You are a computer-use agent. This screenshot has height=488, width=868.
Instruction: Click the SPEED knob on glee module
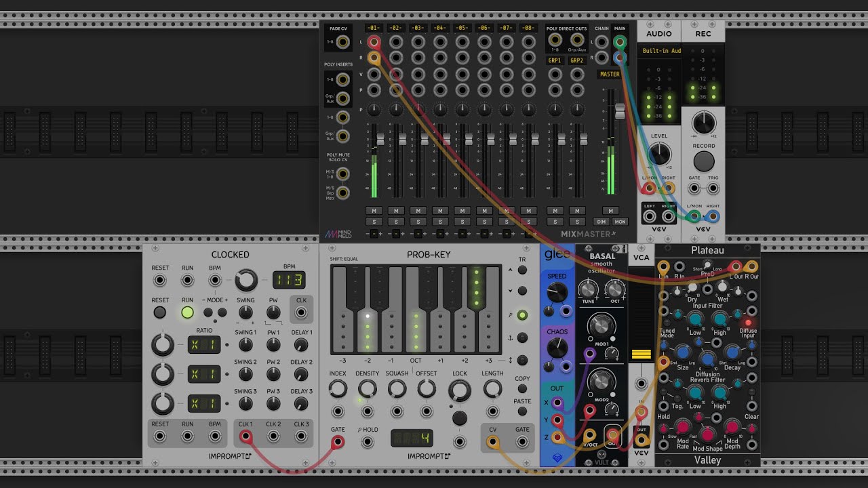tap(557, 293)
